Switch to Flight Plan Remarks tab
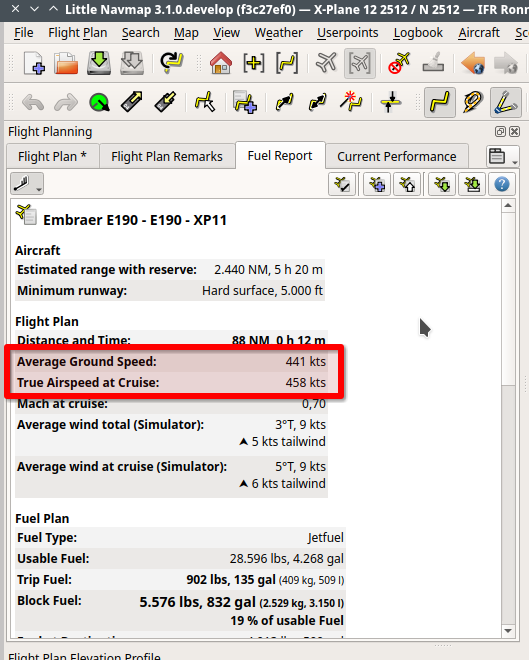Image resolution: width=529 pixels, height=660 pixels. pos(167,157)
